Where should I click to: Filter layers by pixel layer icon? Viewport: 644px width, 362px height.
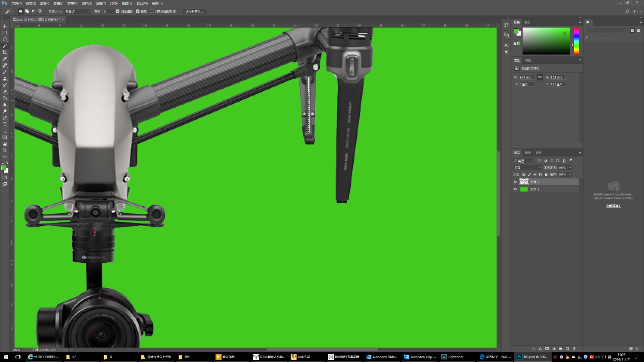pos(539,161)
